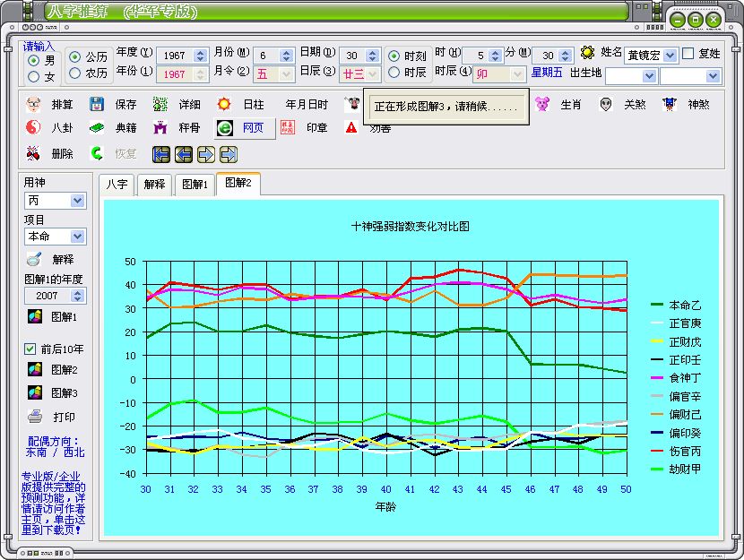Open the 生肖 zodiac pig icon
The height and width of the screenshot is (560, 744).
pos(541,105)
